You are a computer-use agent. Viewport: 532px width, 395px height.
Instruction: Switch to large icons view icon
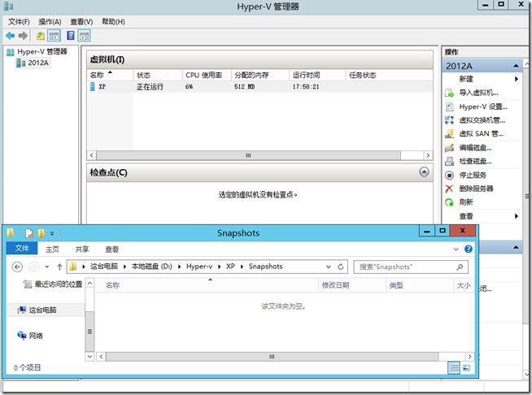coord(467,367)
